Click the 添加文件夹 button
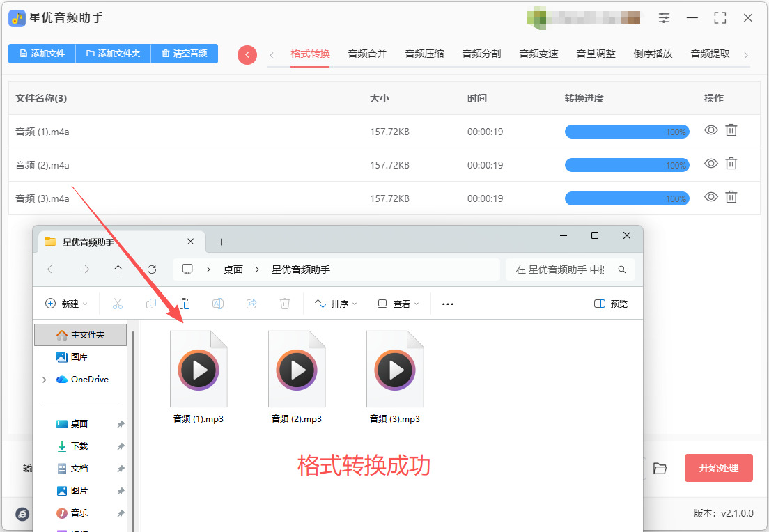 (x=114, y=54)
